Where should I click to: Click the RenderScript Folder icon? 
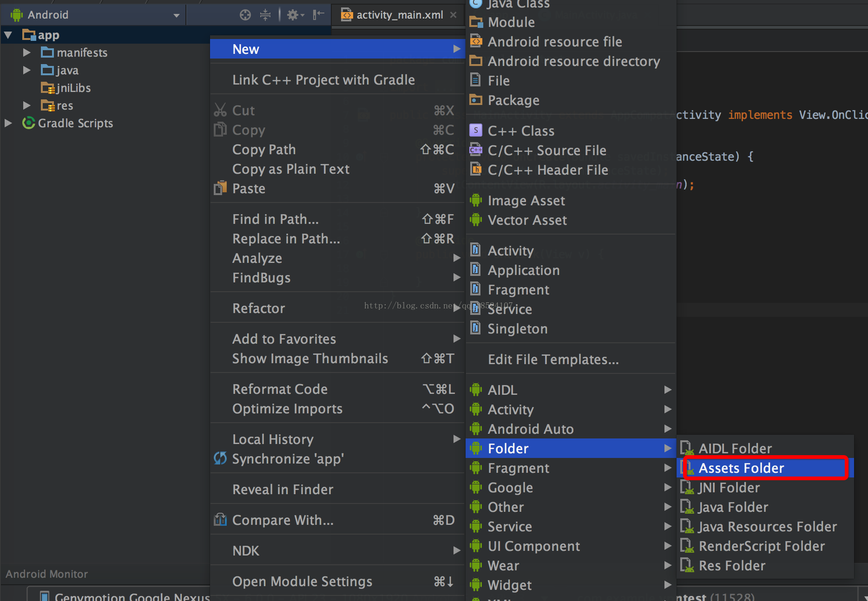687,546
